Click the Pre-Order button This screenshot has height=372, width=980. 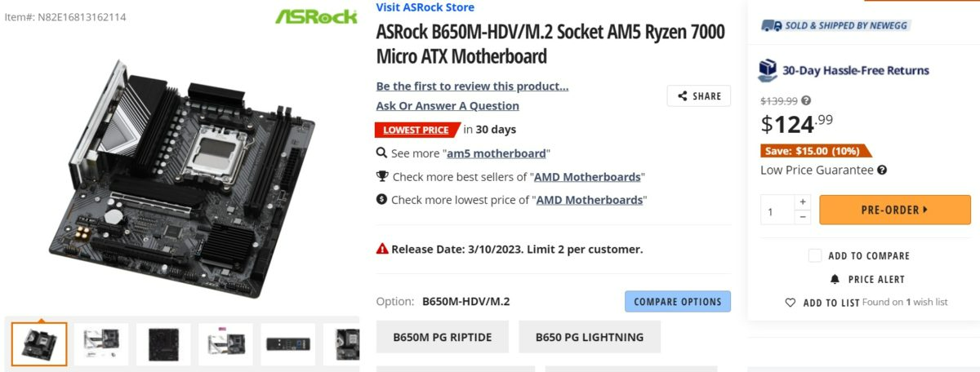pos(895,210)
